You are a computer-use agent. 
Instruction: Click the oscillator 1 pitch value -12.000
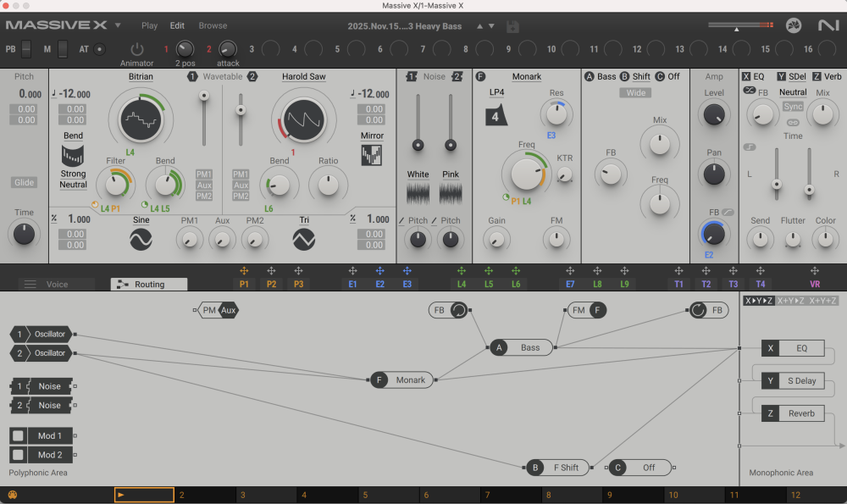click(x=75, y=94)
